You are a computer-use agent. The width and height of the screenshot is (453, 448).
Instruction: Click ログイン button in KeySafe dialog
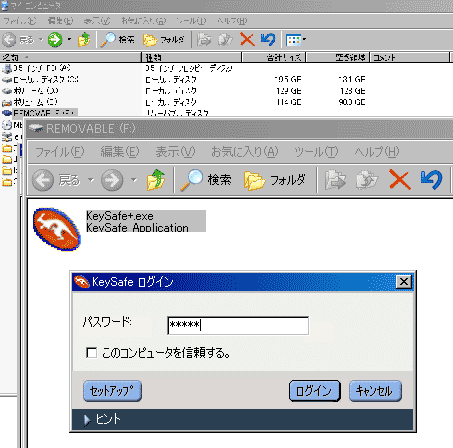click(315, 391)
